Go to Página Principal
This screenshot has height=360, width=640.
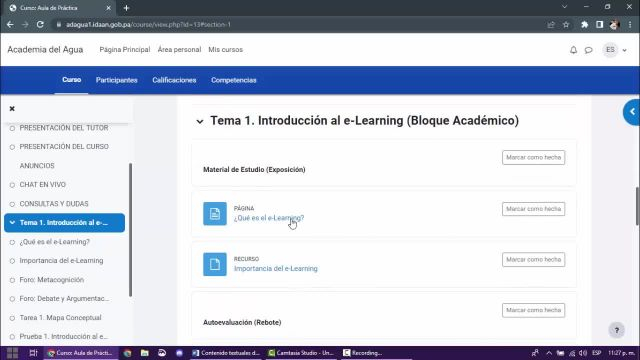pyautogui.click(x=124, y=49)
